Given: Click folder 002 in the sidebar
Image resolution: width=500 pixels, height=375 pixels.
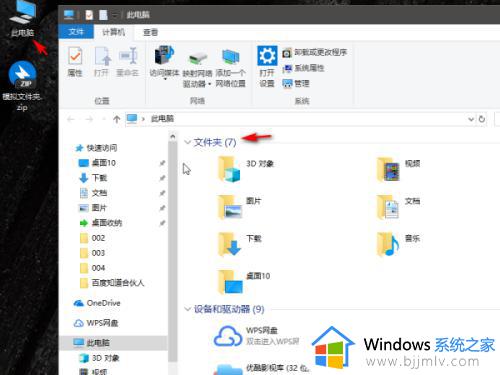Looking at the screenshot, I should coord(93,238).
